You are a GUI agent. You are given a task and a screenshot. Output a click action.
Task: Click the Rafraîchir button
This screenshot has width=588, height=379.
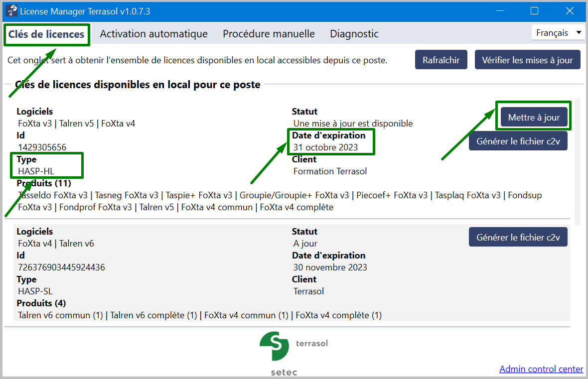tap(441, 60)
